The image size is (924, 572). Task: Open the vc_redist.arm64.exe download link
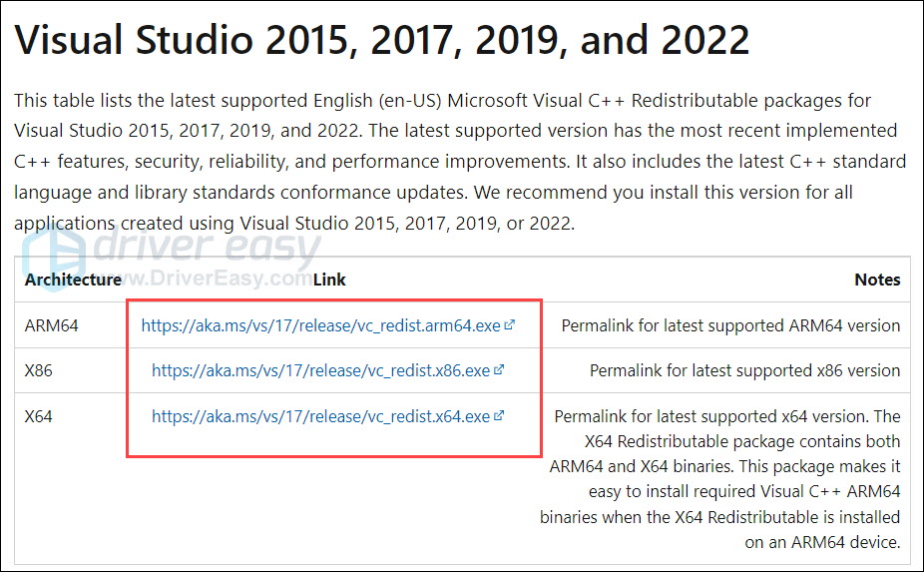321,325
